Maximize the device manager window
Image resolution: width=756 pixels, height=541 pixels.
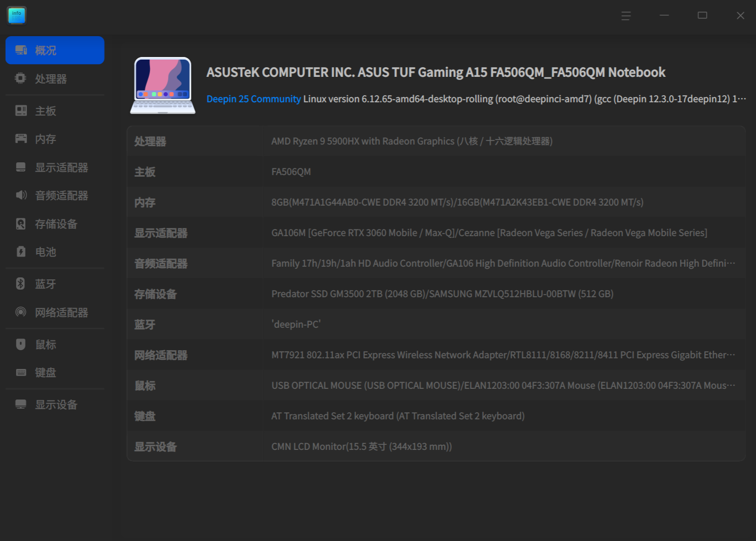tap(703, 16)
